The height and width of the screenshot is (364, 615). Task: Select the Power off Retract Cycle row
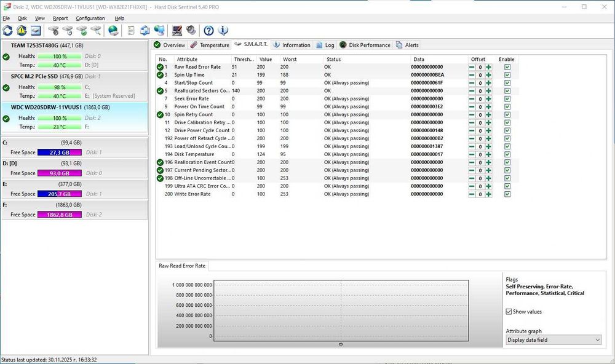[x=337, y=138]
